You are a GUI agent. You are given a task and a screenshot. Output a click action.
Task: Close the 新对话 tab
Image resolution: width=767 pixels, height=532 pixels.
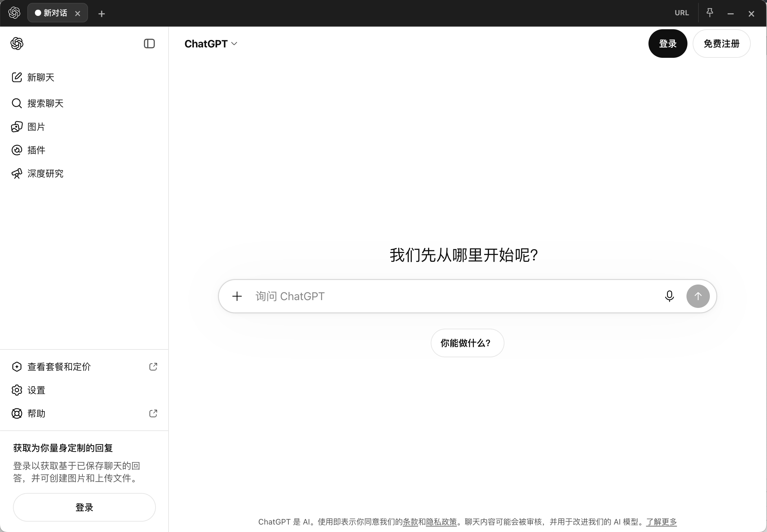[78, 14]
